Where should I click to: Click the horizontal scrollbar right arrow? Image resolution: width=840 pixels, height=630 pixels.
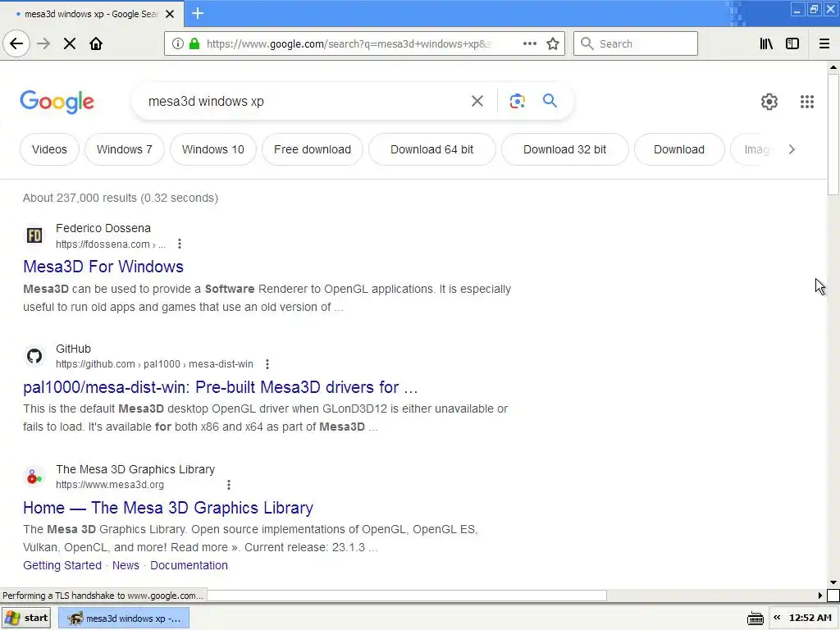(x=819, y=596)
